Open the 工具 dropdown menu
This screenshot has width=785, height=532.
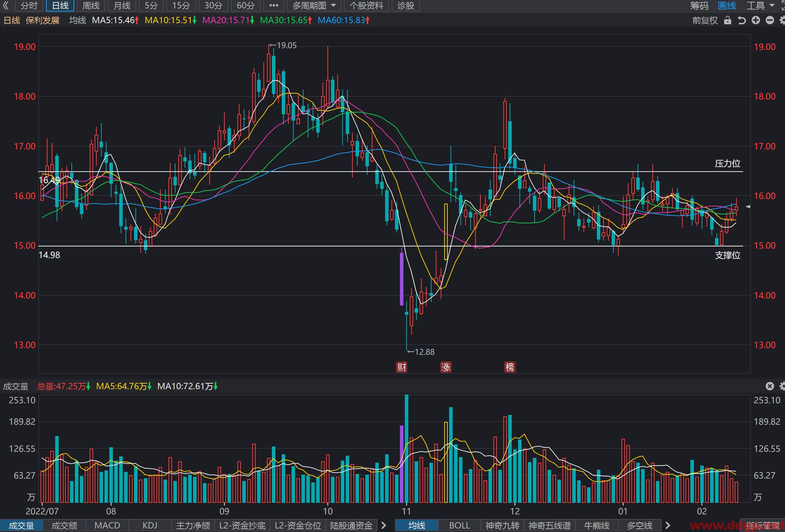pos(760,6)
